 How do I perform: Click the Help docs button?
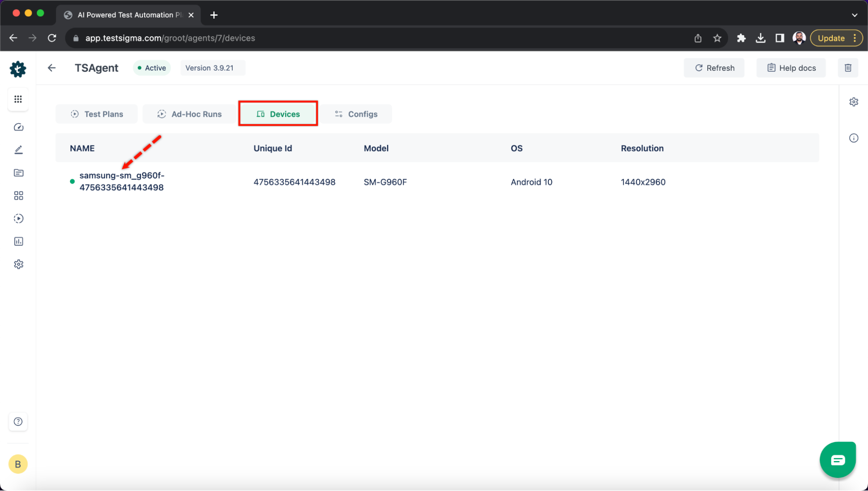click(792, 68)
